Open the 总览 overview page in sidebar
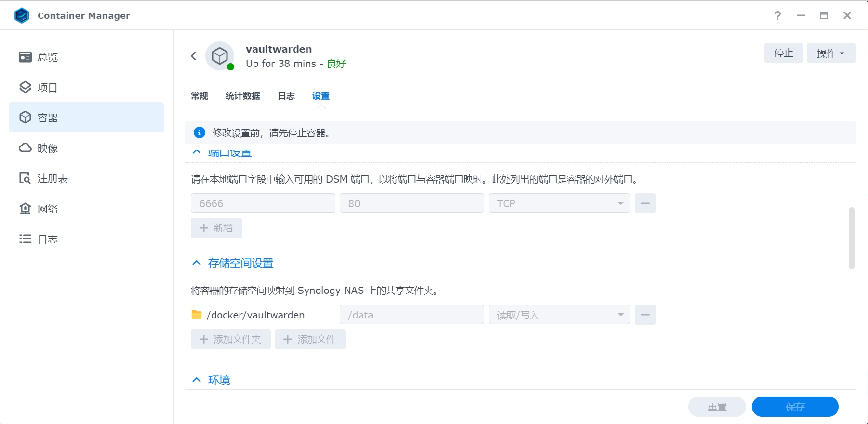Viewport: 868px width, 424px height. [x=47, y=57]
